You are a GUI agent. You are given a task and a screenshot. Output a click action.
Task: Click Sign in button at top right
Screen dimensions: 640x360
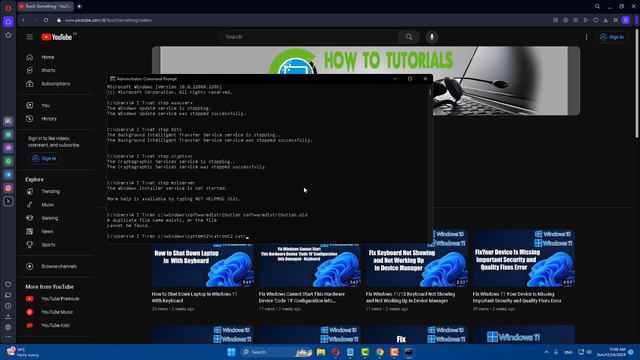point(612,37)
